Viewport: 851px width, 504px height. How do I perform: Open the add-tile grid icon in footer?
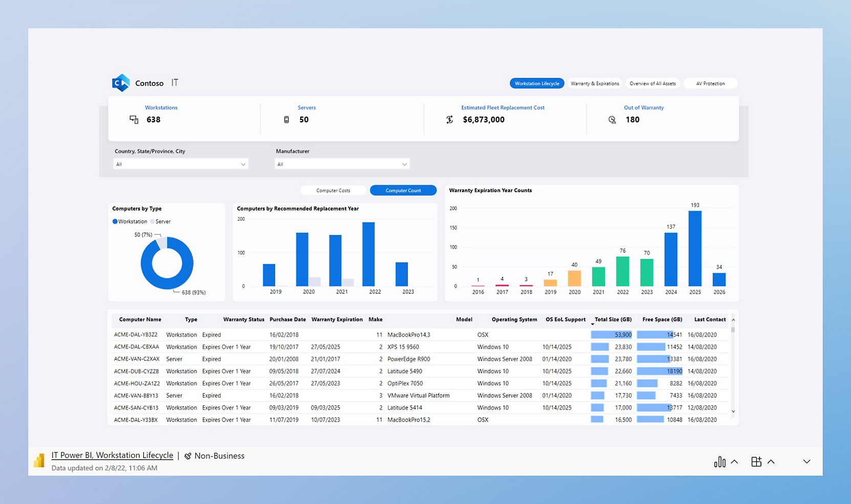(x=756, y=462)
